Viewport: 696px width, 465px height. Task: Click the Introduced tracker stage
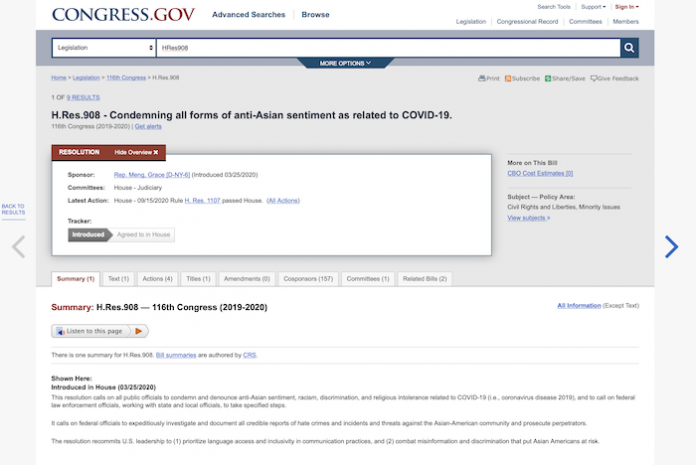[88, 235]
